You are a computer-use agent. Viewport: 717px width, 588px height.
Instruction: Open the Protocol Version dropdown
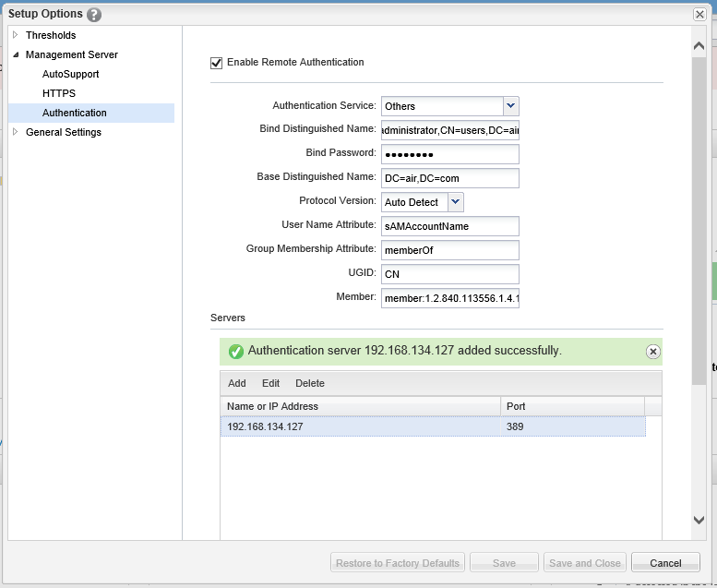[455, 202]
